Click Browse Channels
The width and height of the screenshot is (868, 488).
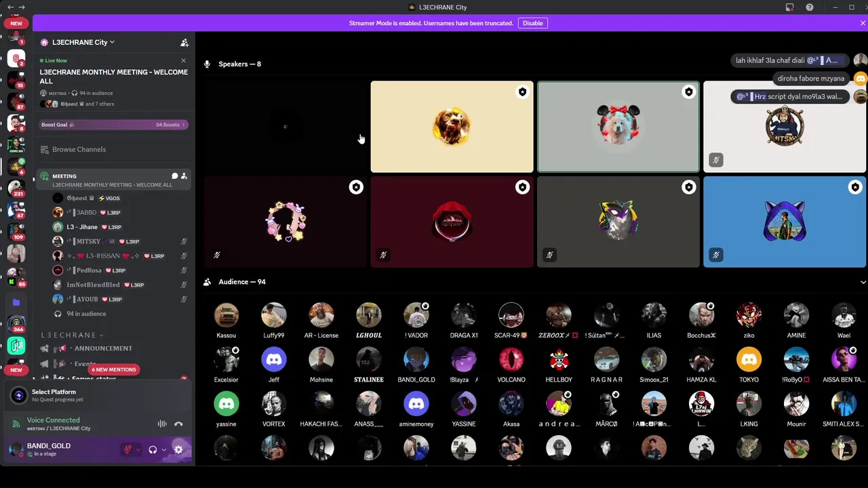pyautogui.click(x=79, y=149)
